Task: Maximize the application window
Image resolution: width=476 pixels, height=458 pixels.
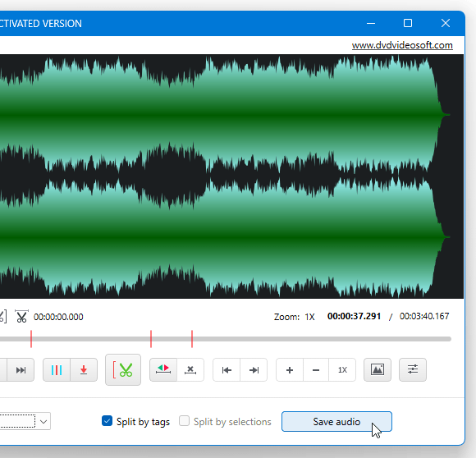Action: [x=408, y=23]
